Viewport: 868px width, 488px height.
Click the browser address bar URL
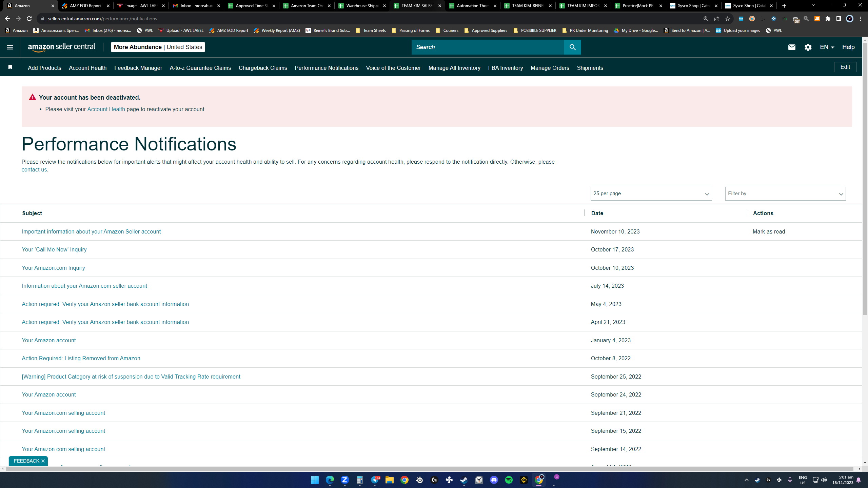[102, 19]
